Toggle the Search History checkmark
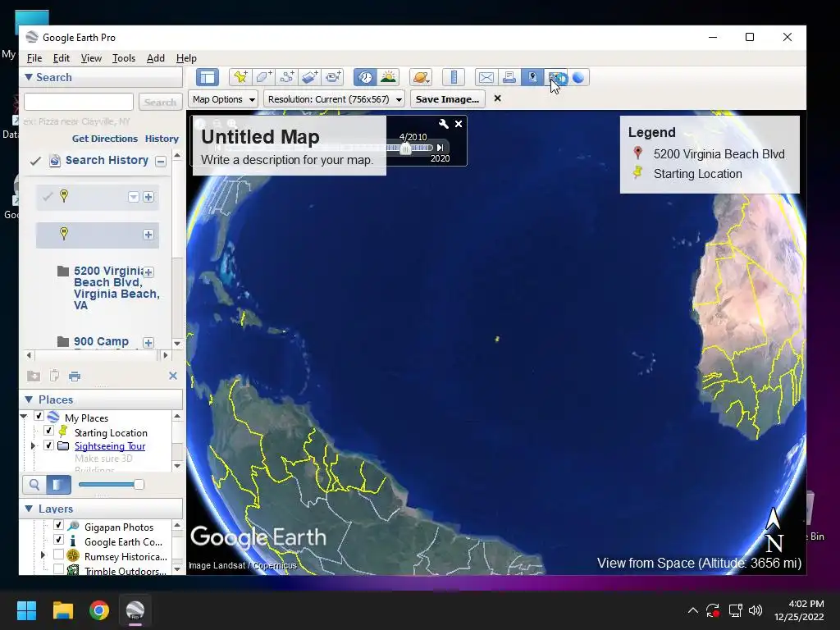 point(35,161)
